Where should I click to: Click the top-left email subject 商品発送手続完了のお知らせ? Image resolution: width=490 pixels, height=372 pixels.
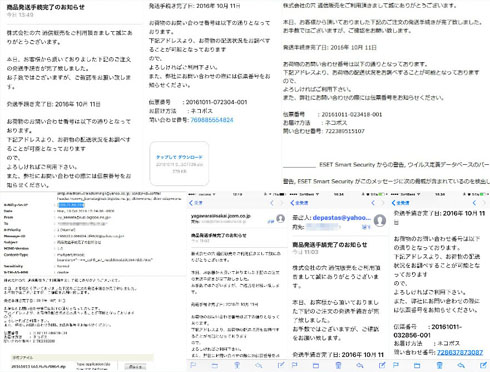46,7
